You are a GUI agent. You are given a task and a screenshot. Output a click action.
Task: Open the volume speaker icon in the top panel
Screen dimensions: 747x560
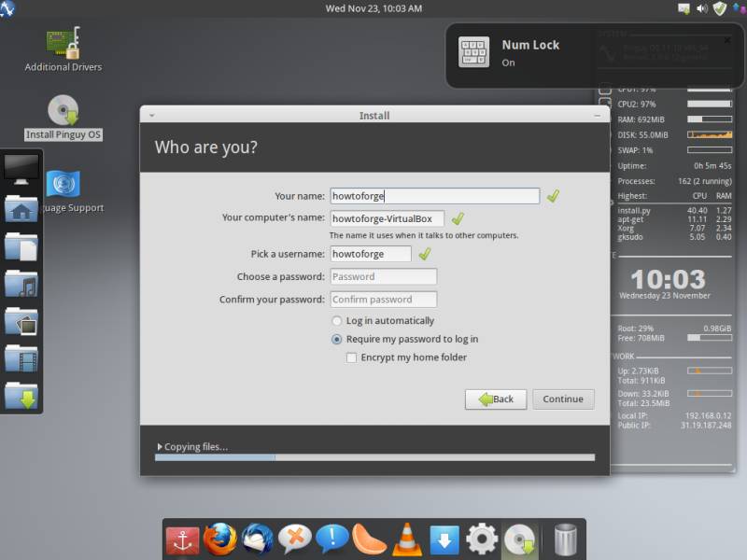click(702, 8)
